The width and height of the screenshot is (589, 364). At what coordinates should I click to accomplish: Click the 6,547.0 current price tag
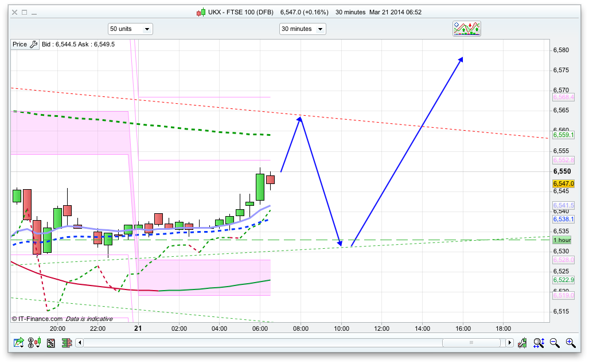click(x=563, y=183)
